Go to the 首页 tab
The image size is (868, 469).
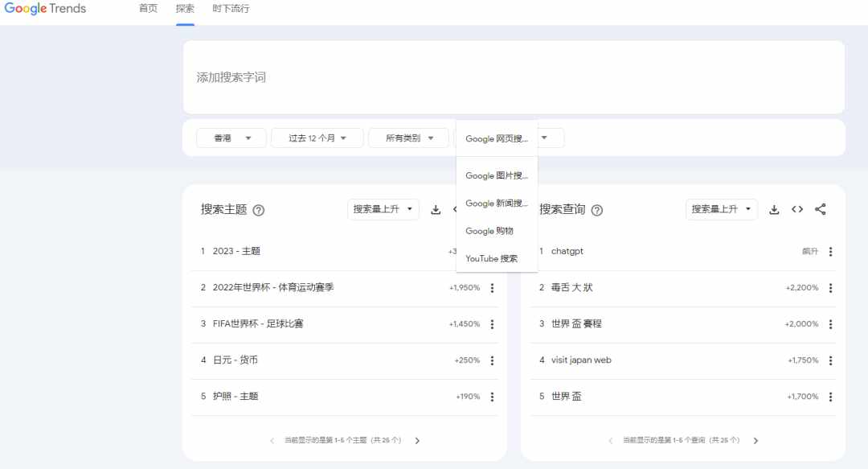(148, 8)
